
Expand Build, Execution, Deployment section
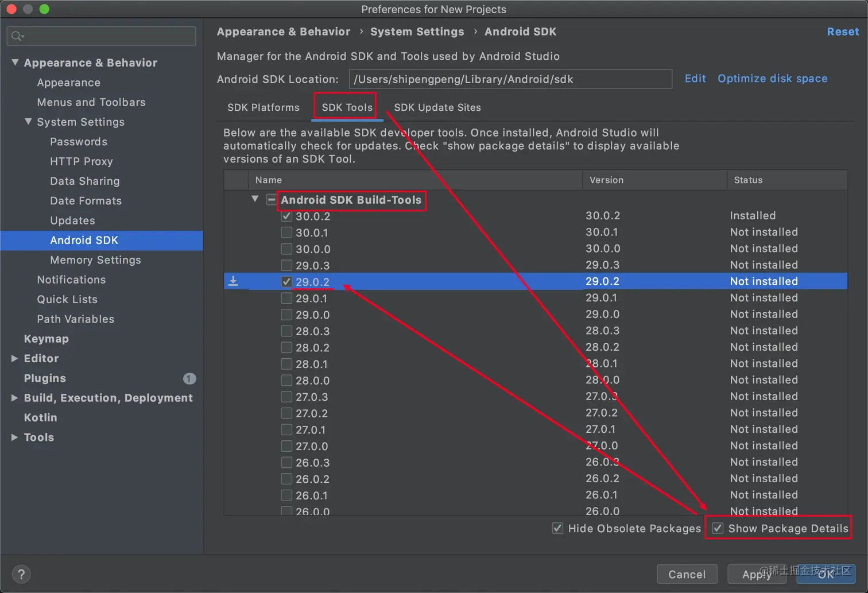click(x=15, y=398)
